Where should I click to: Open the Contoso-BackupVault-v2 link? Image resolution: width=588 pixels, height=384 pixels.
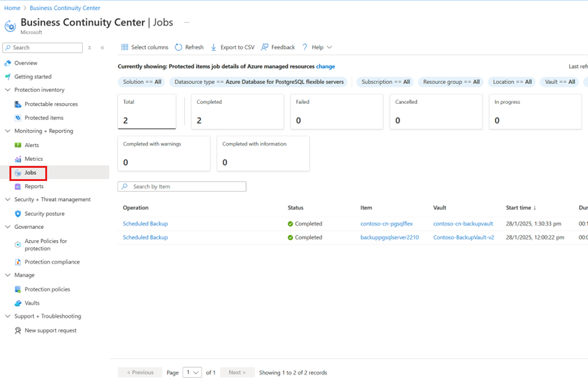tap(464, 238)
